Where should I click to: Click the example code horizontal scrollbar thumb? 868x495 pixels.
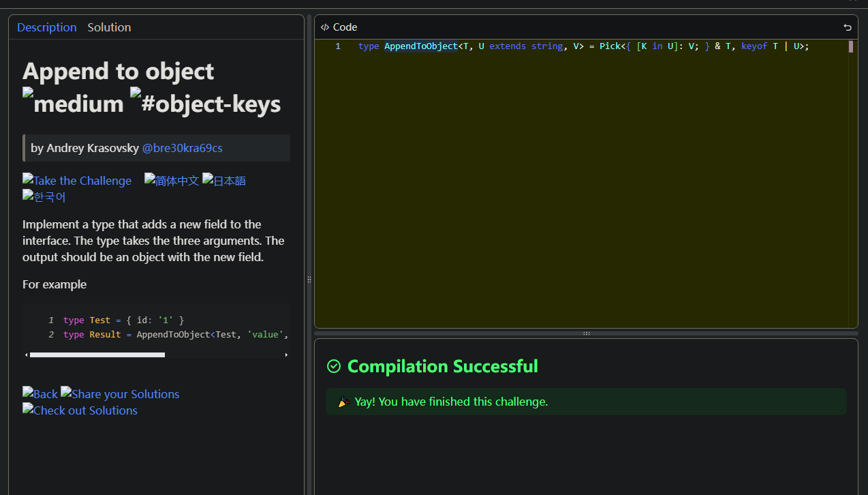click(97, 355)
